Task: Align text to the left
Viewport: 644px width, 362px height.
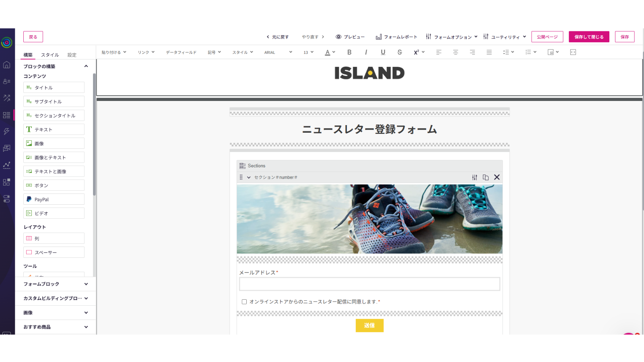Action: click(439, 52)
